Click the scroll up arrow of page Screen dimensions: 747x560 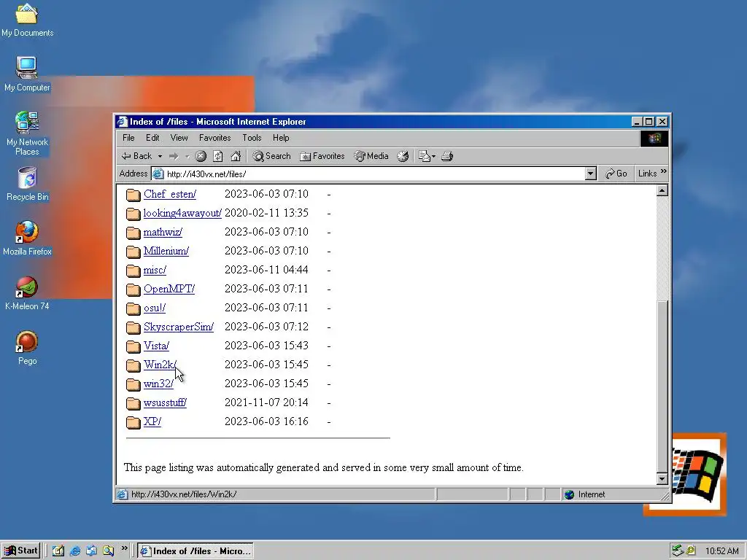pos(662,191)
